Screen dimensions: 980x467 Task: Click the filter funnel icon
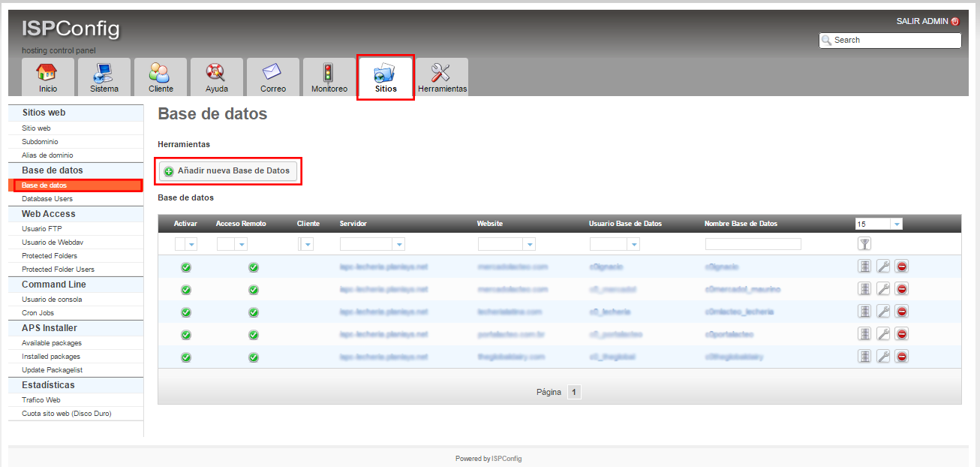point(864,243)
